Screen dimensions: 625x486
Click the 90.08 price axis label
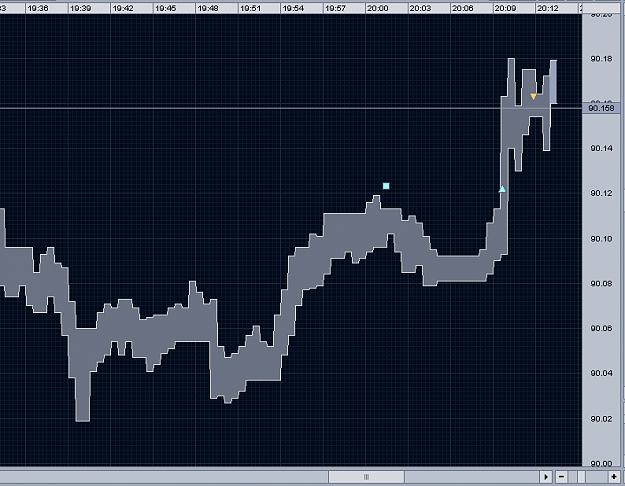point(601,283)
